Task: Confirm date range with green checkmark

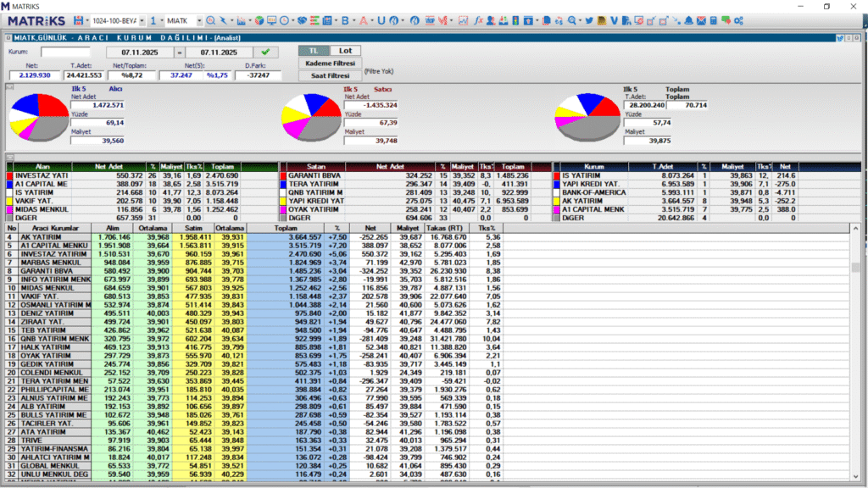Action: [265, 52]
